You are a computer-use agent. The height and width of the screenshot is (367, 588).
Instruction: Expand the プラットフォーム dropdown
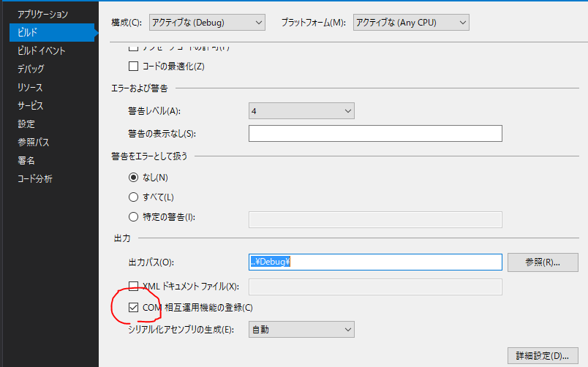(411, 23)
